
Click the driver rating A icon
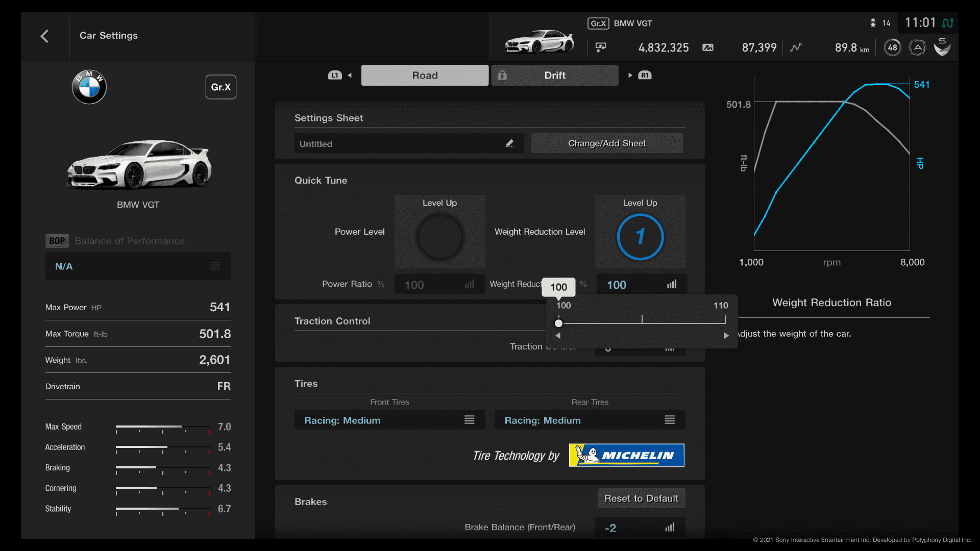[x=917, y=47]
